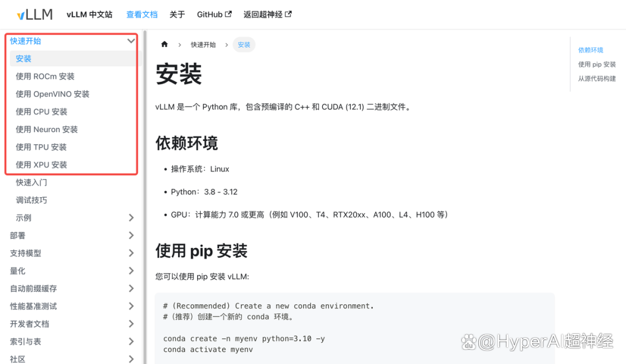Expand the 索引与表 chevron
This screenshot has height=364, width=626.
coord(131,341)
